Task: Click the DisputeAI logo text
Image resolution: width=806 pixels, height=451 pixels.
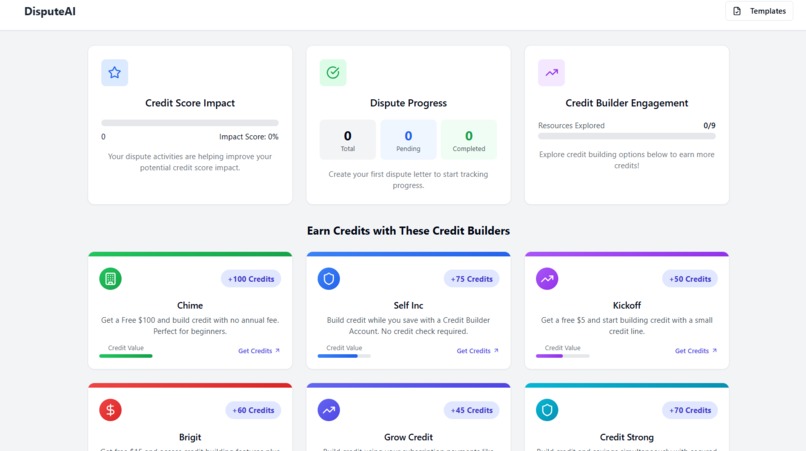Action: (x=50, y=11)
